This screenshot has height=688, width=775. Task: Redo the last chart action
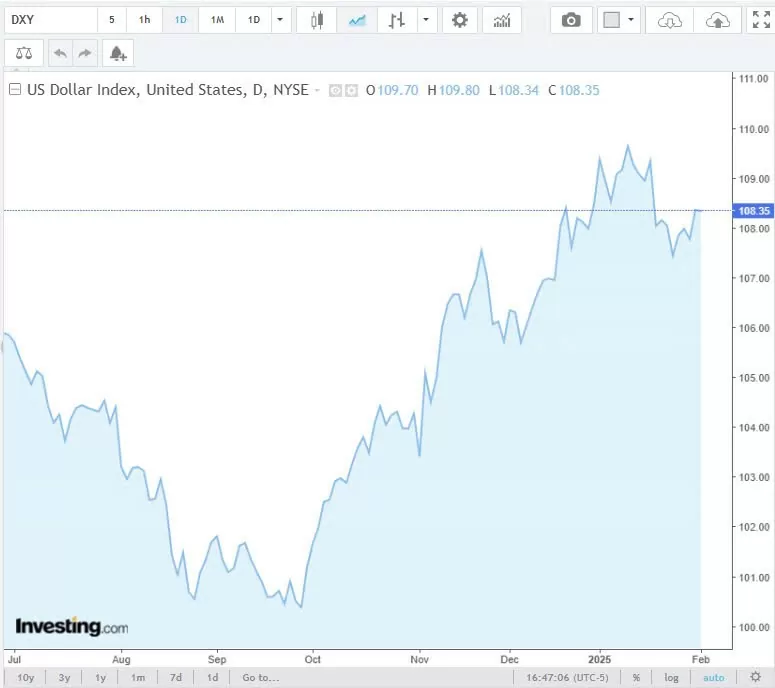[x=85, y=53]
